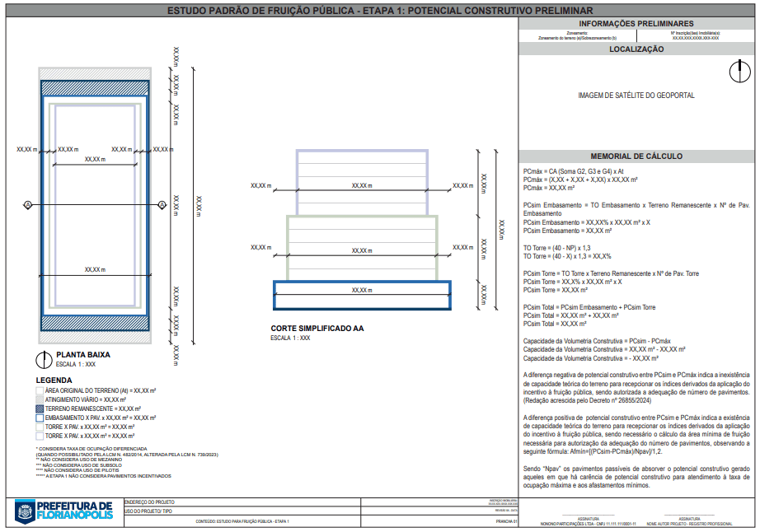Click the 'LOCALIZAÇÃO' section header
The height and width of the screenshot is (532, 760).
click(636, 49)
